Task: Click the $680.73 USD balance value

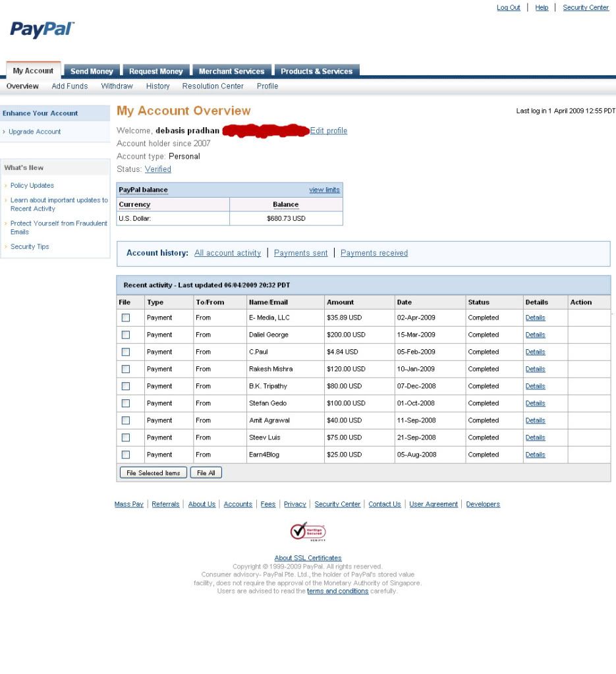Action: [286, 218]
